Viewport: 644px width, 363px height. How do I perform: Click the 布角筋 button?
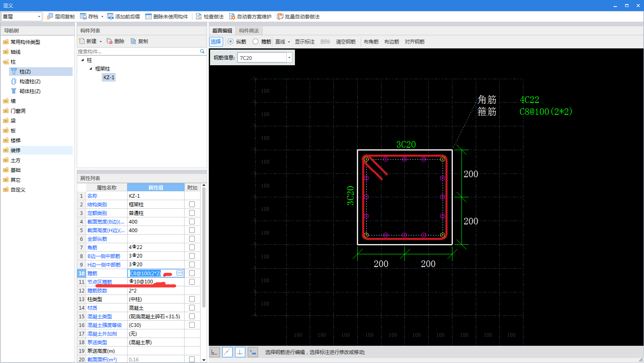[x=371, y=42]
